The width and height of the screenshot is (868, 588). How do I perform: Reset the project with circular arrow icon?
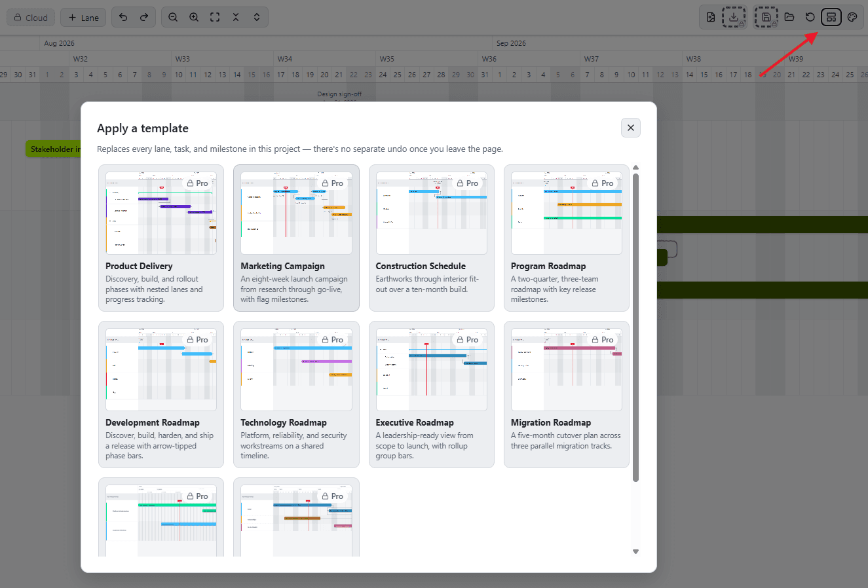(810, 17)
